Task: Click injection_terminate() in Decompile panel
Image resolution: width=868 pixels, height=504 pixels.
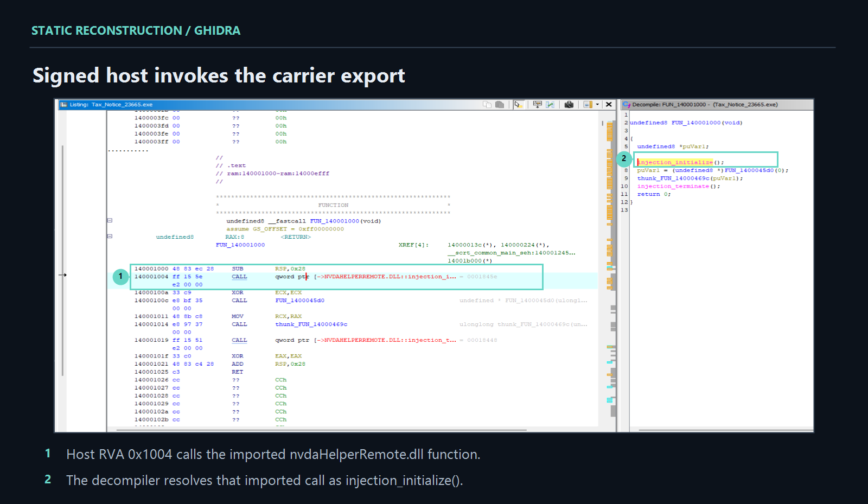Action: point(678,186)
